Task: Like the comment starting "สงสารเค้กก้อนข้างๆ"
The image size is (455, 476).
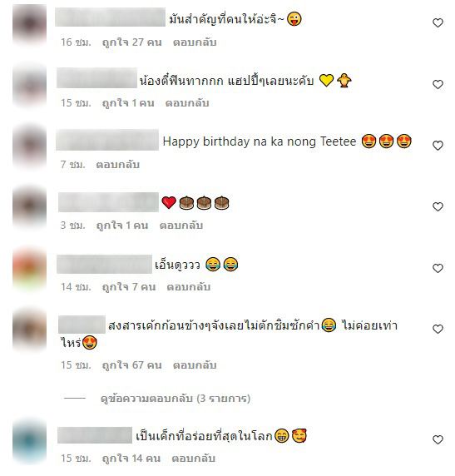Action: coord(438,329)
